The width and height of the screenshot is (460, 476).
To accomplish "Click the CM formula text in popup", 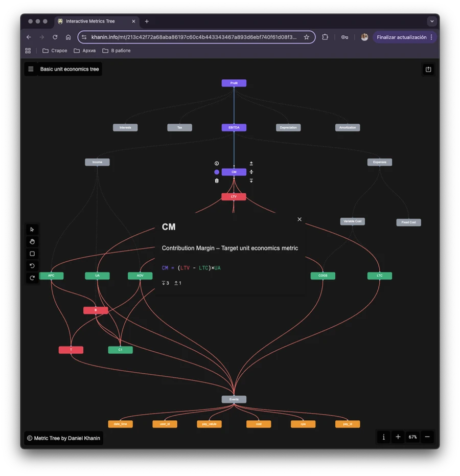I will coord(191,268).
